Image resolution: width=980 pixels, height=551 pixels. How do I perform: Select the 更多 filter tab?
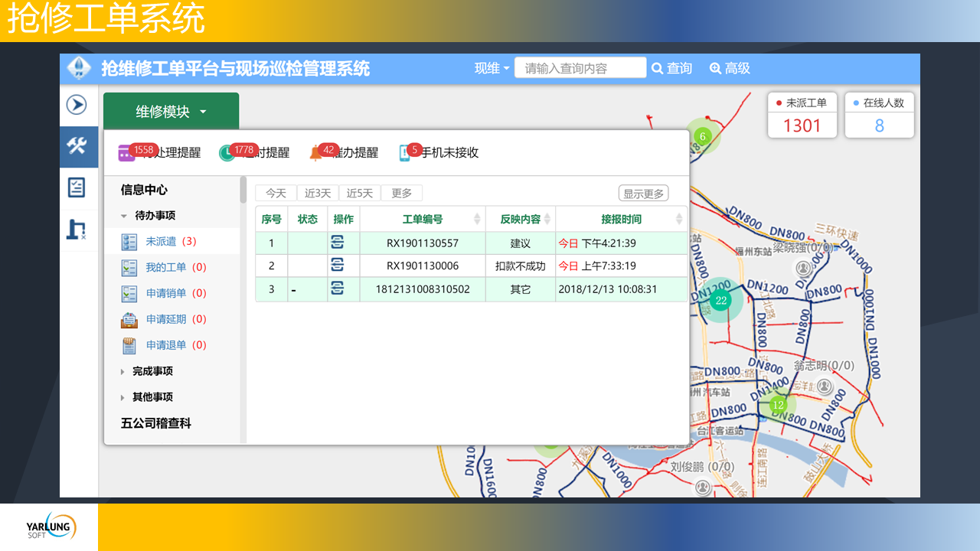(x=402, y=194)
